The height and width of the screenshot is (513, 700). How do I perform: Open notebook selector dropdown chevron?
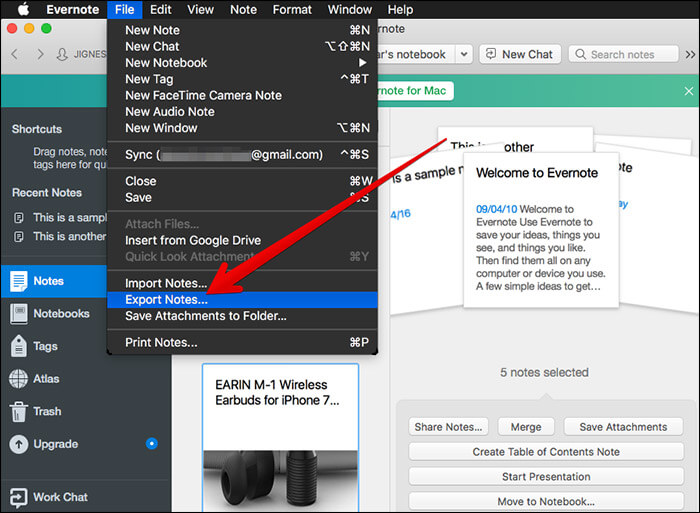pyautogui.click(x=464, y=54)
